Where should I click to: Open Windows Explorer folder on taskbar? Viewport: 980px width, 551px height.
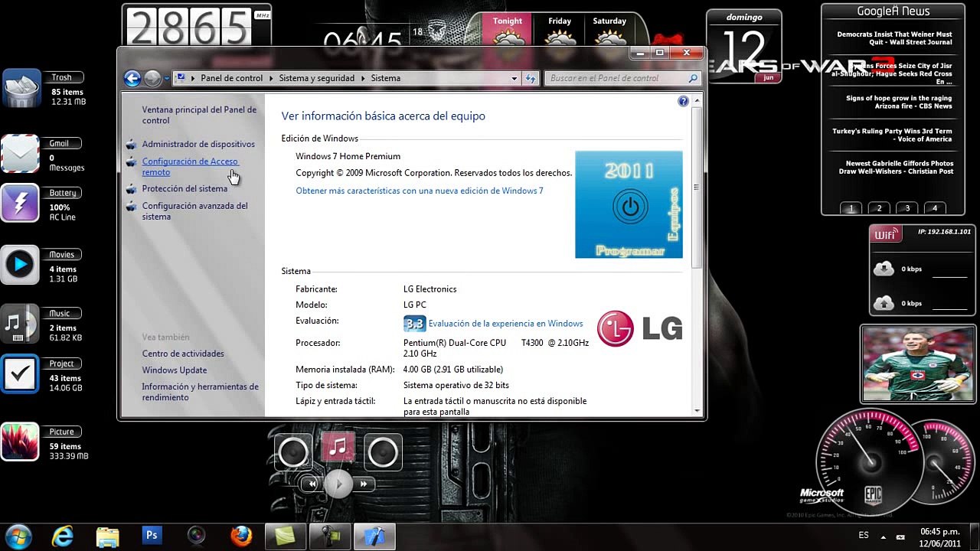[107, 536]
